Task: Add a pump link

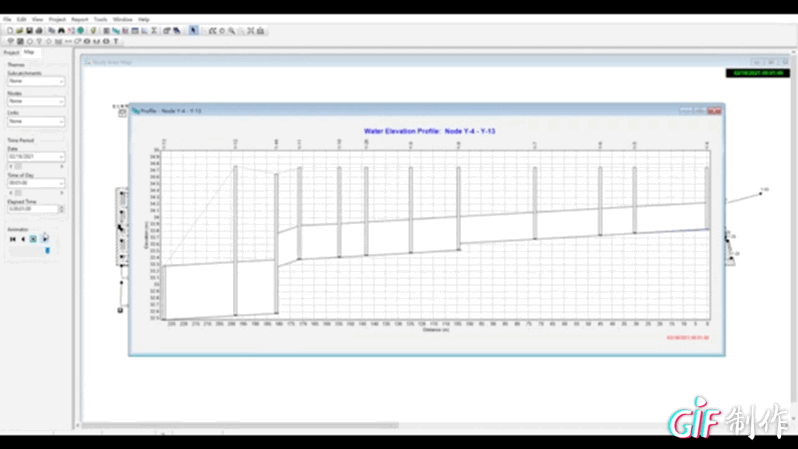Action: (x=77, y=41)
